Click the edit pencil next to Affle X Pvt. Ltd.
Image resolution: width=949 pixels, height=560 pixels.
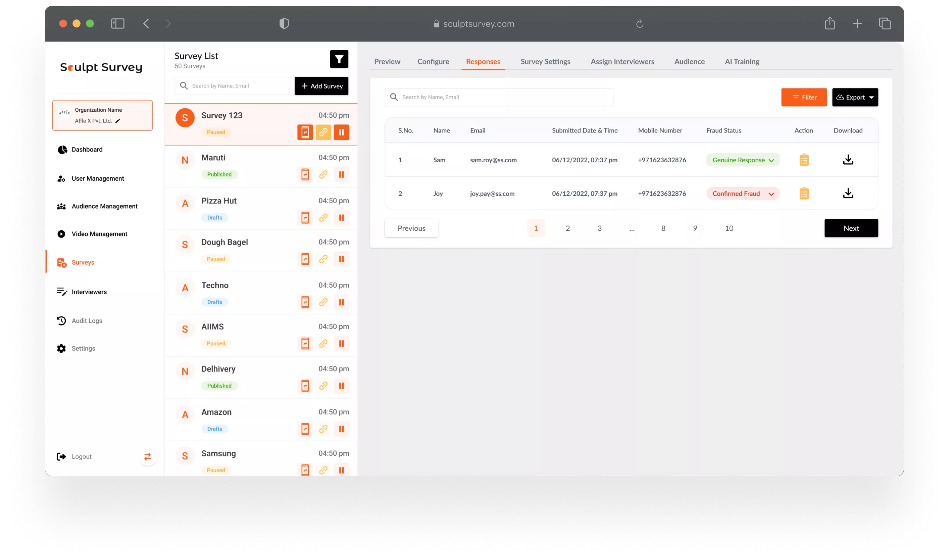pos(117,121)
